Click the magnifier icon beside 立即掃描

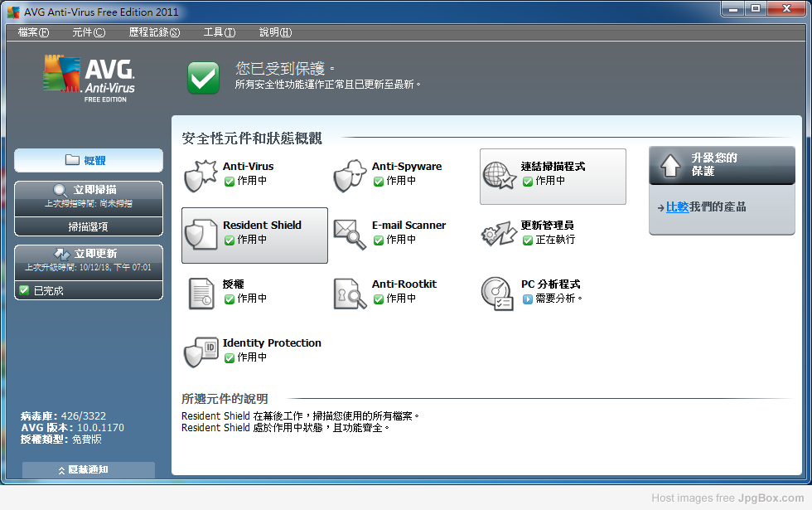[60, 190]
